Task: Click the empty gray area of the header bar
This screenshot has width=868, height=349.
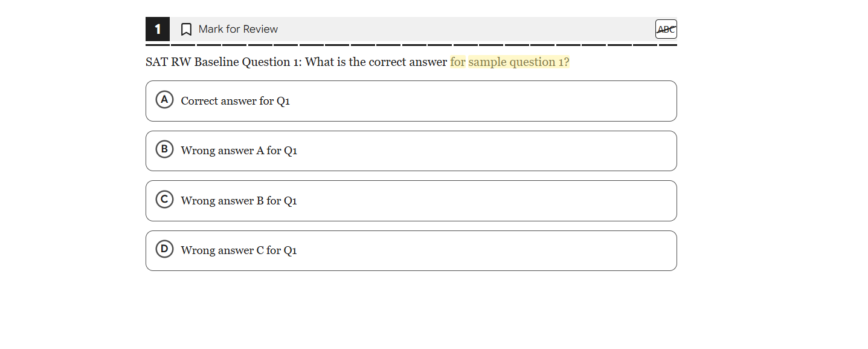Action: (x=465, y=29)
